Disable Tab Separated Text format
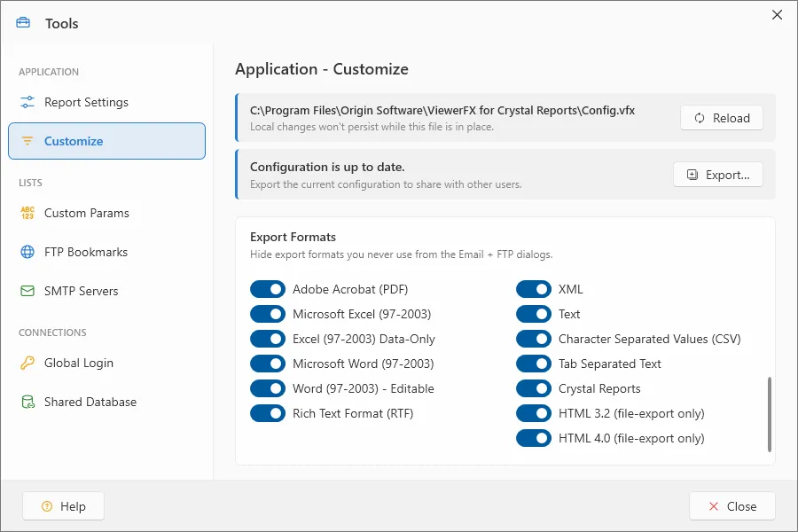 pos(534,364)
